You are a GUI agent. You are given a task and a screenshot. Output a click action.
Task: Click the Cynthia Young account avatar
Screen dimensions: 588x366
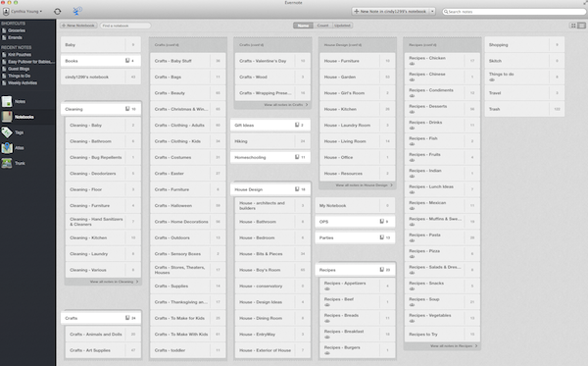pyautogui.click(x=6, y=12)
